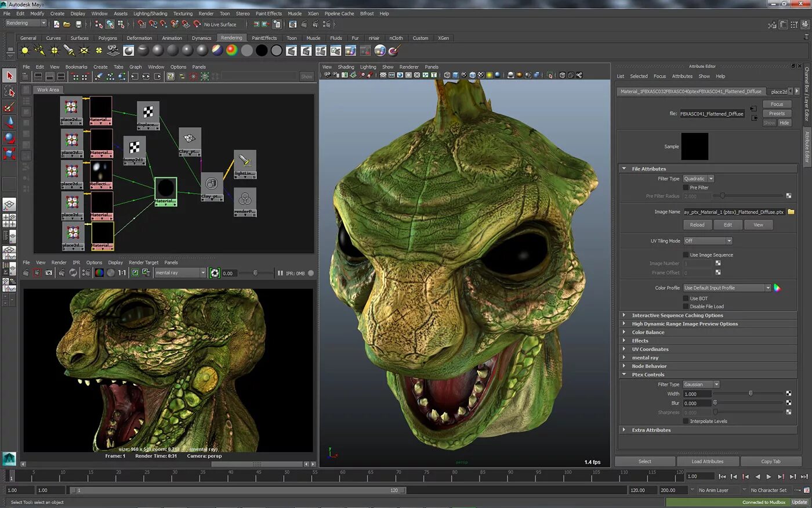Viewport: 812px width, 508px height.
Task: Open the Lighting/Shading menu
Action: (150, 13)
